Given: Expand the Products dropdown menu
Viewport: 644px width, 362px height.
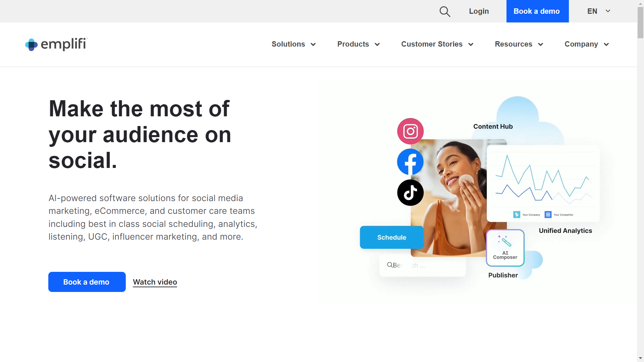Looking at the screenshot, I should click(x=358, y=44).
